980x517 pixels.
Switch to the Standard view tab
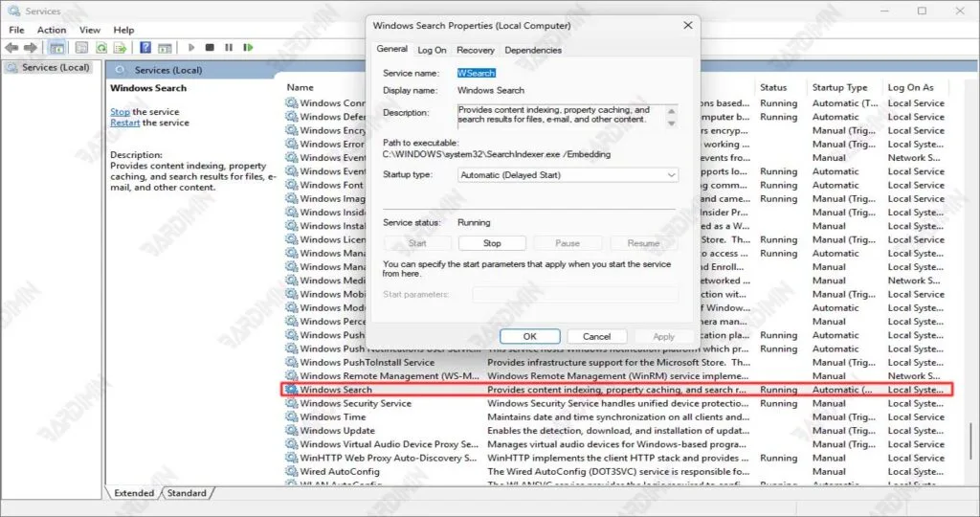(x=187, y=493)
